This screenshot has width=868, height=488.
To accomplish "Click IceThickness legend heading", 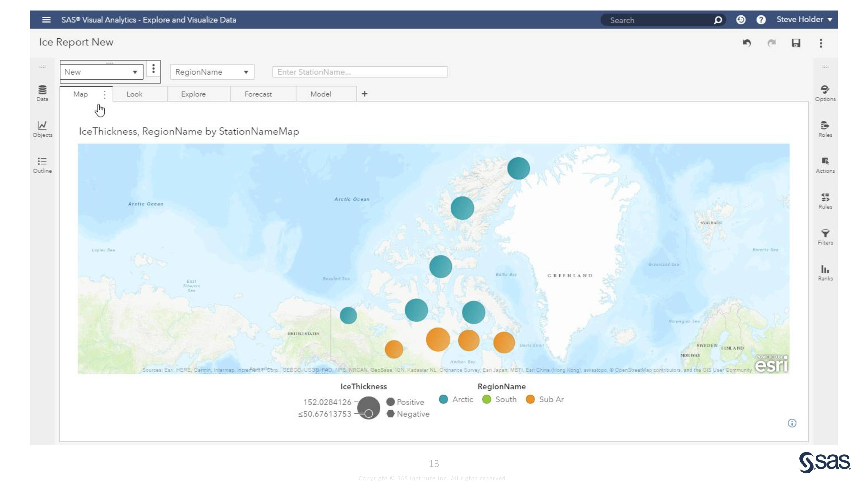I will tap(363, 387).
